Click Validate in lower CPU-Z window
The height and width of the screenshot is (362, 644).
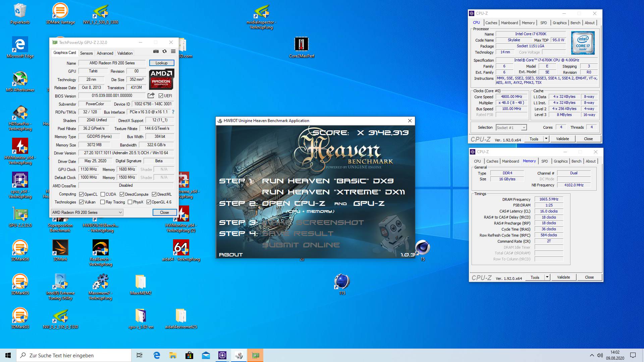click(563, 277)
